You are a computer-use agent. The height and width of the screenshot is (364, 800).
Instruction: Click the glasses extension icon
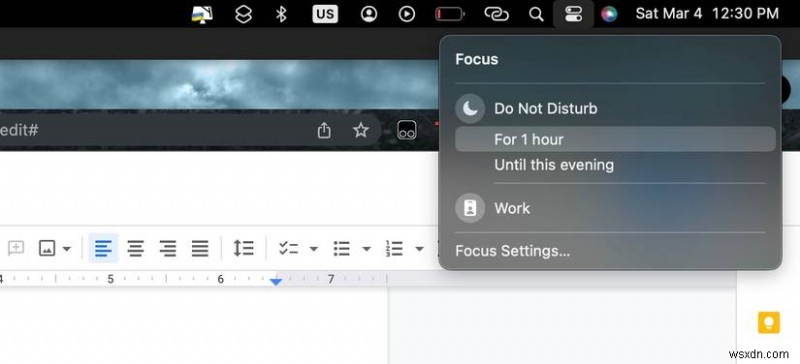pyautogui.click(x=407, y=130)
